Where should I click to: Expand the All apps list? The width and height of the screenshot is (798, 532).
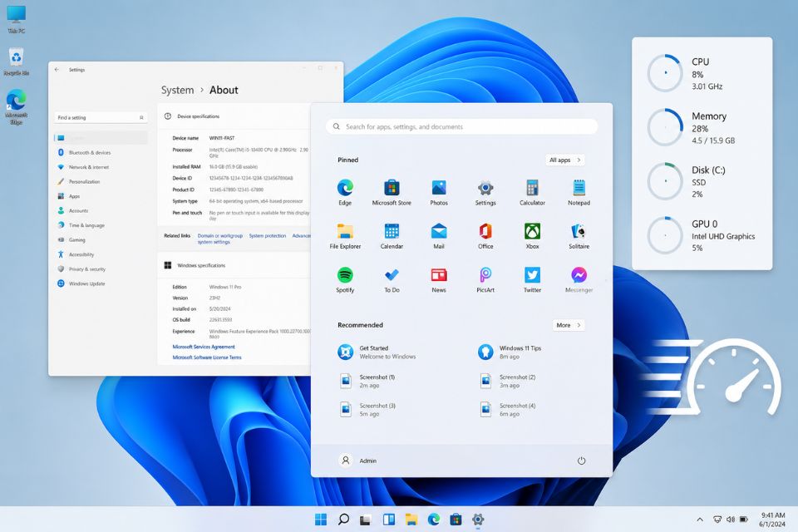[565, 160]
